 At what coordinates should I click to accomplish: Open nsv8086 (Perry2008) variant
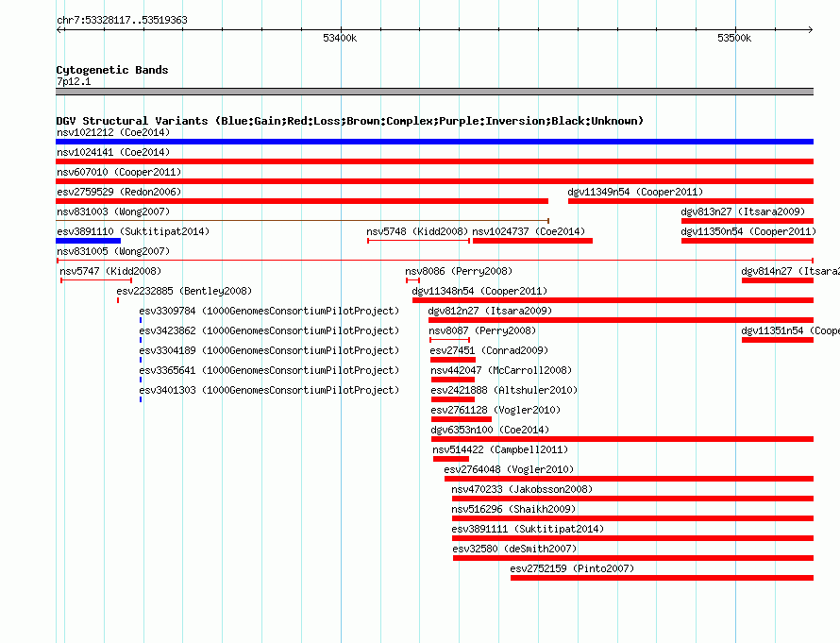[x=459, y=271]
